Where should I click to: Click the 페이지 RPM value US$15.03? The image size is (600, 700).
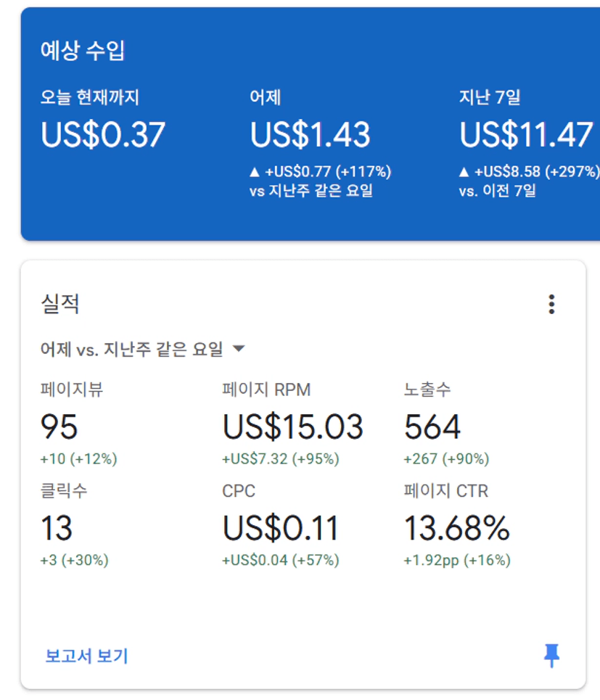(293, 427)
